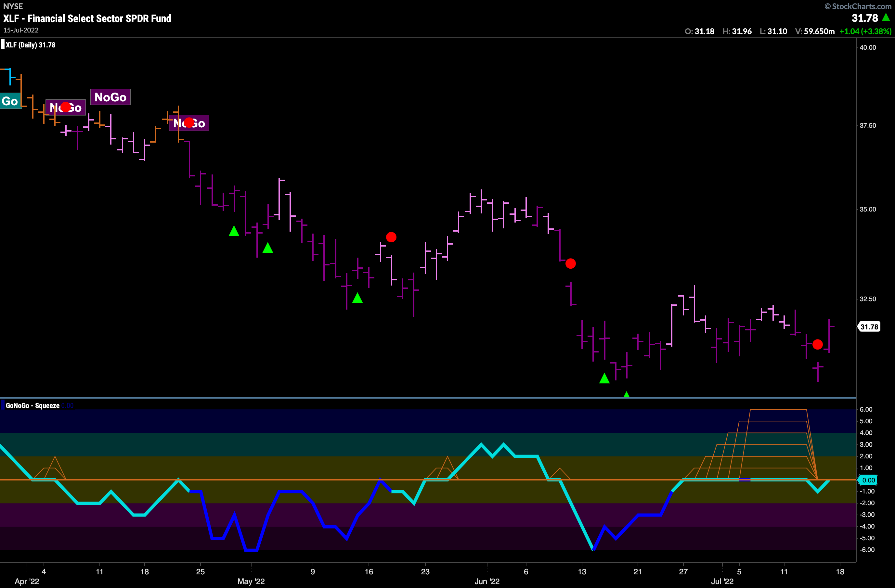Screen dimensions: 895x588
Task: Click the 31.78 price tag on axis
Action: point(869,327)
